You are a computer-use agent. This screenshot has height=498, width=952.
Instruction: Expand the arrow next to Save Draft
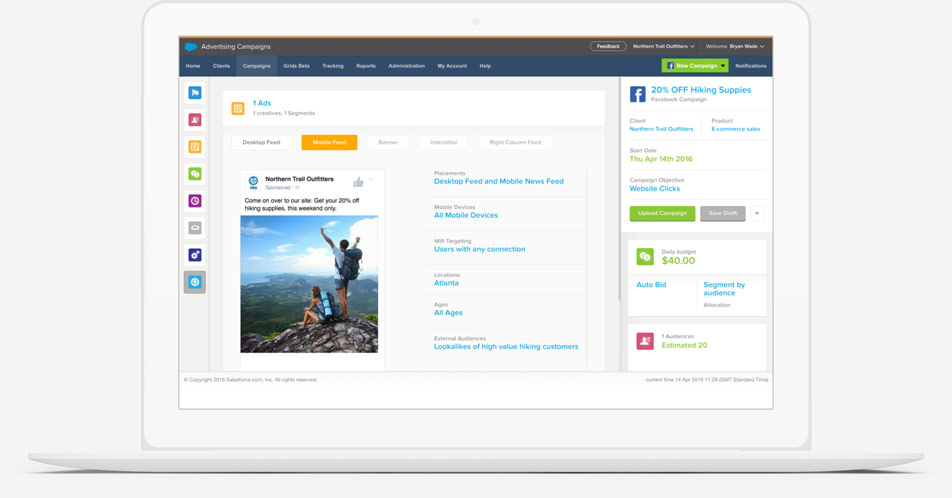click(757, 213)
